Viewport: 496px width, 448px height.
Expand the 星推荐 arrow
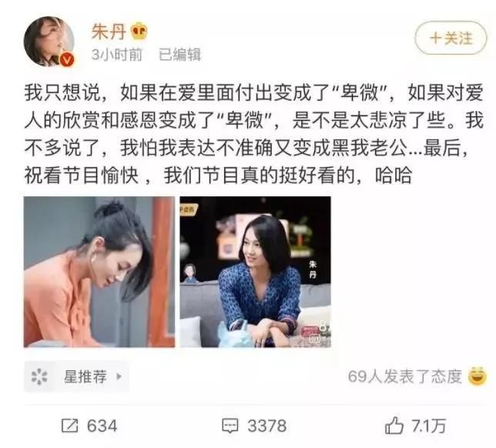[x=119, y=376]
